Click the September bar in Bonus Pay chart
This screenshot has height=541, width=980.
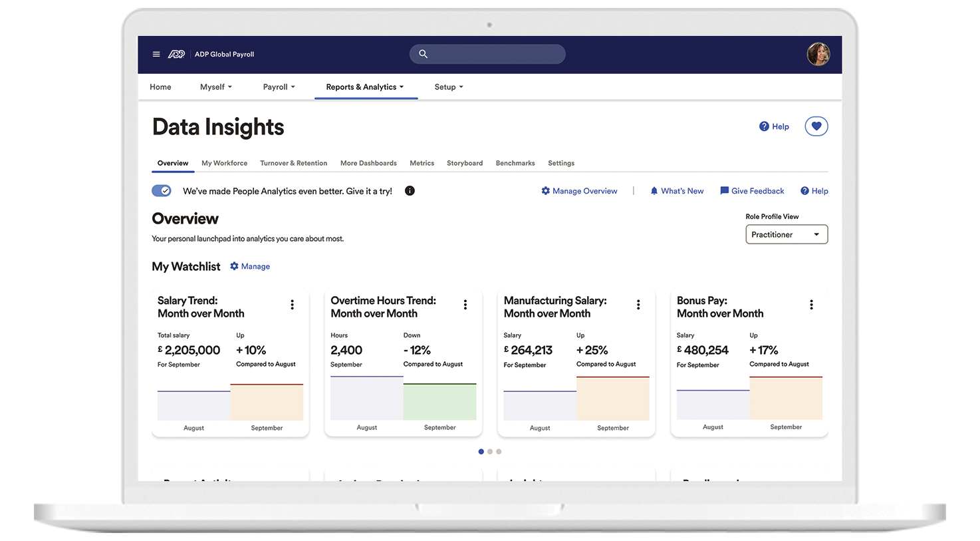pyautogui.click(x=786, y=398)
